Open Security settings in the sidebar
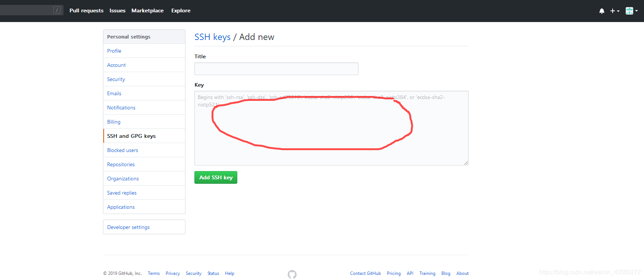Viewport: 644px width, 279px height. [x=144, y=79]
